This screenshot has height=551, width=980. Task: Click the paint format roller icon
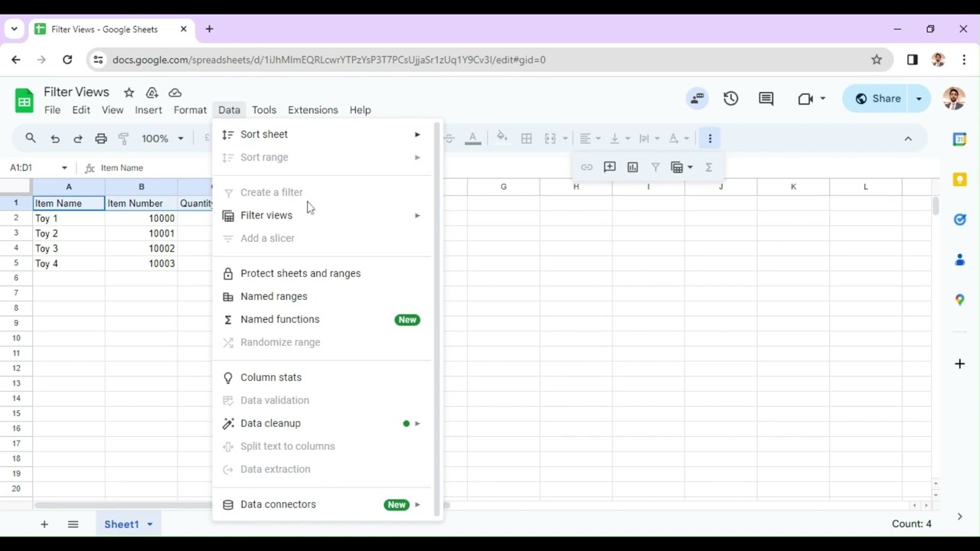tap(124, 139)
